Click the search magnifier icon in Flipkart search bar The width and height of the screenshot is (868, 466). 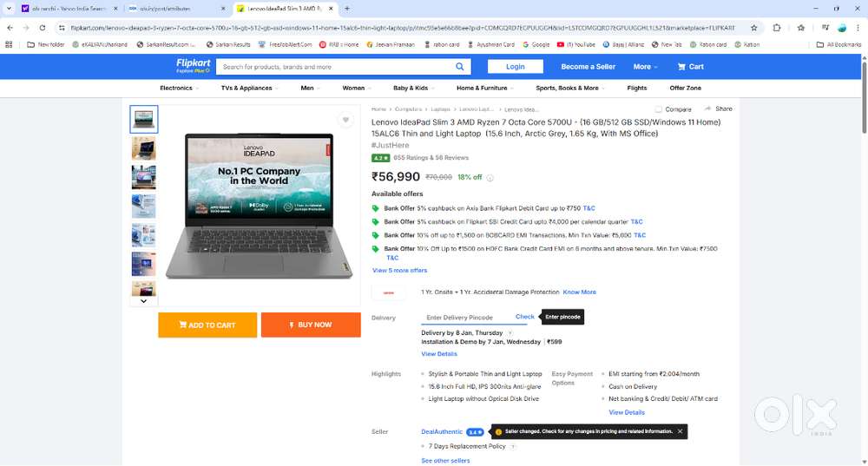[460, 67]
